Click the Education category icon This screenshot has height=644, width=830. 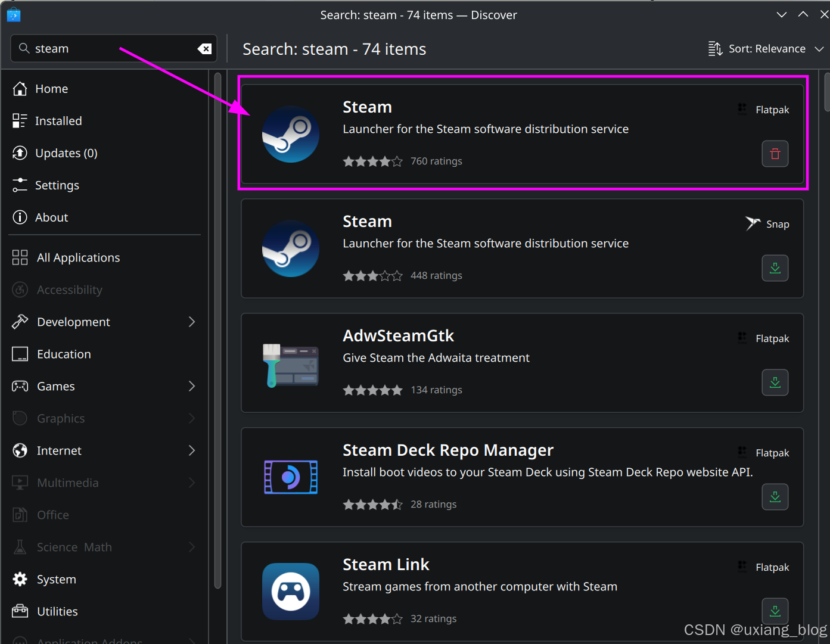tap(20, 354)
